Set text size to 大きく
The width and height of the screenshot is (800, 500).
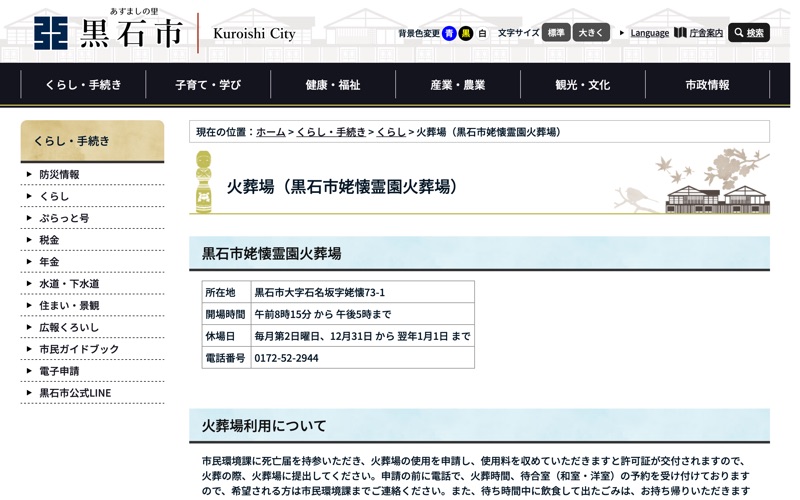click(591, 33)
